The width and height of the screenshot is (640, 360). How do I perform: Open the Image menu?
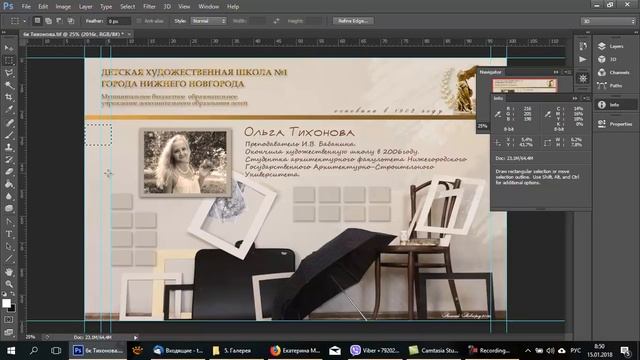click(x=63, y=7)
